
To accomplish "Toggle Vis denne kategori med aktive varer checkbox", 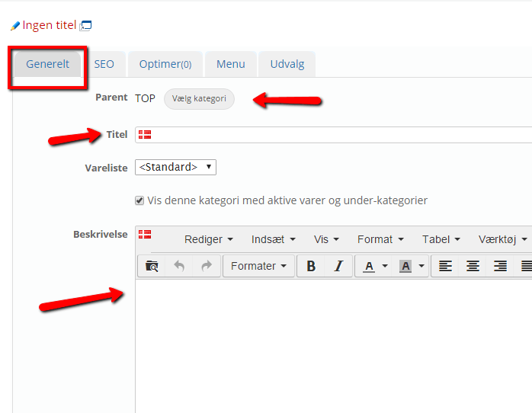I will (139, 200).
